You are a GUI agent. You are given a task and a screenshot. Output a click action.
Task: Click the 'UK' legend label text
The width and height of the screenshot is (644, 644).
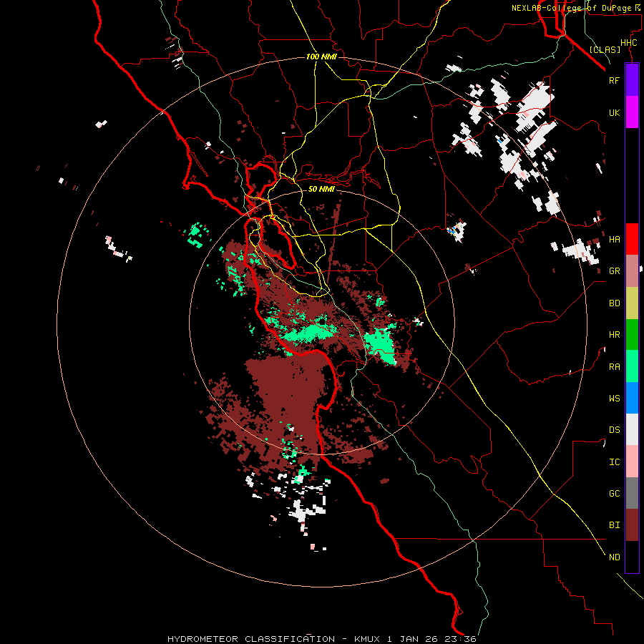(614, 112)
